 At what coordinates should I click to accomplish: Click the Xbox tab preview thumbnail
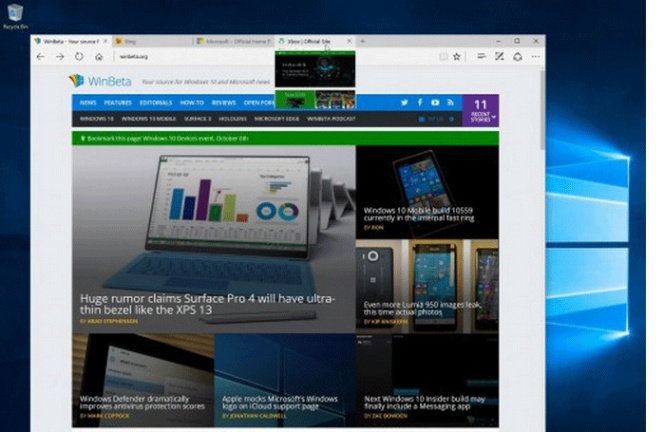[x=315, y=80]
